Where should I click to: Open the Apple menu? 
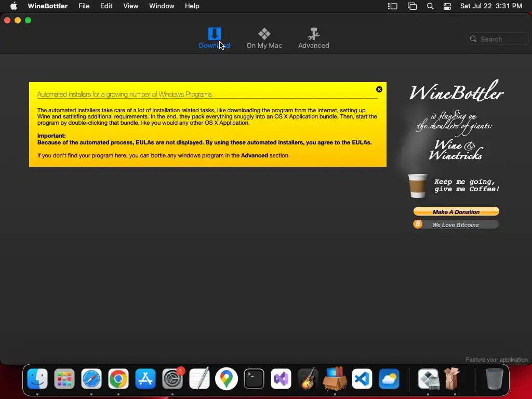[x=14, y=6]
